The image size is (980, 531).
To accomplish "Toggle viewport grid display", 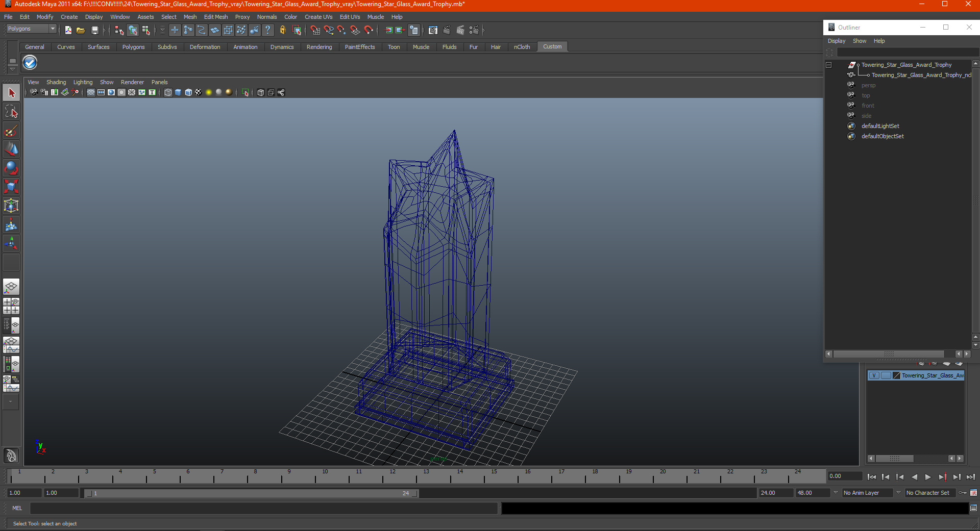I will [91, 92].
